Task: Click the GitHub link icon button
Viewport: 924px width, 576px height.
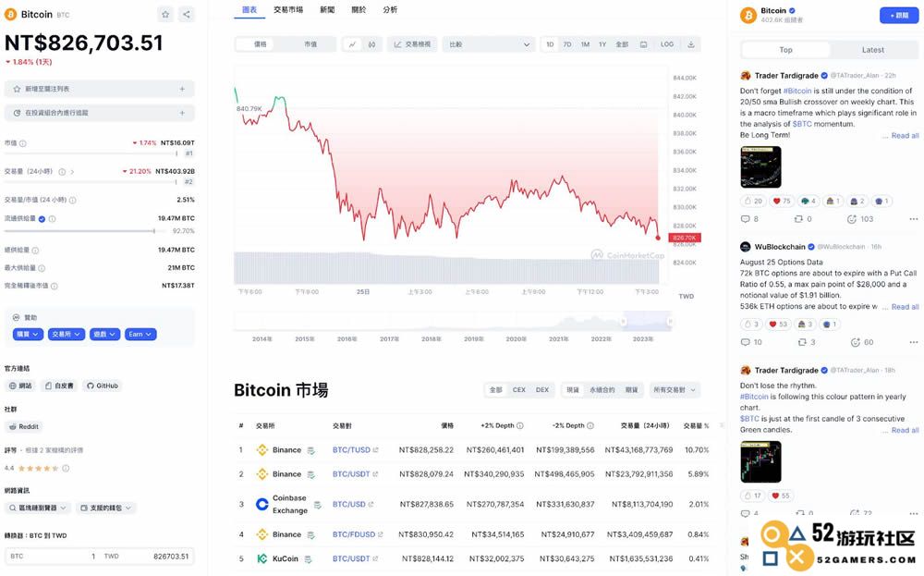Action: [x=103, y=386]
